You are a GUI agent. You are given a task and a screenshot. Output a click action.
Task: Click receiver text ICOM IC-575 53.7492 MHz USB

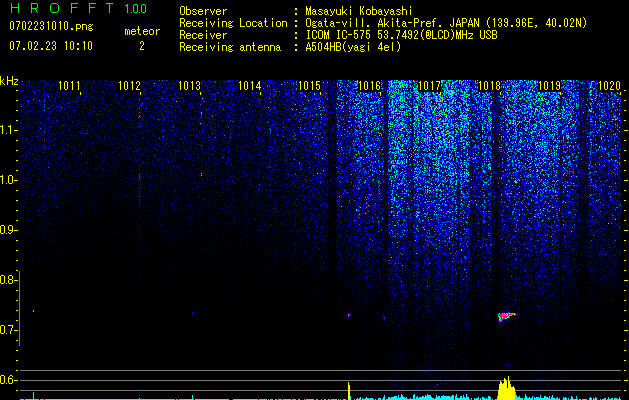[x=401, y=35]
